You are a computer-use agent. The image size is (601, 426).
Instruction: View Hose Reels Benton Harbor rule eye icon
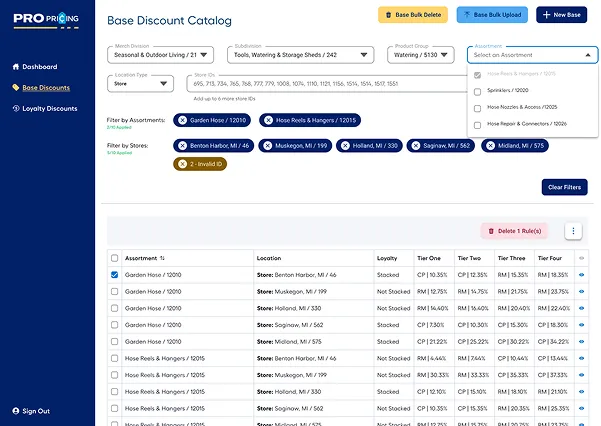pyautogui.click(x=581, y=358)
